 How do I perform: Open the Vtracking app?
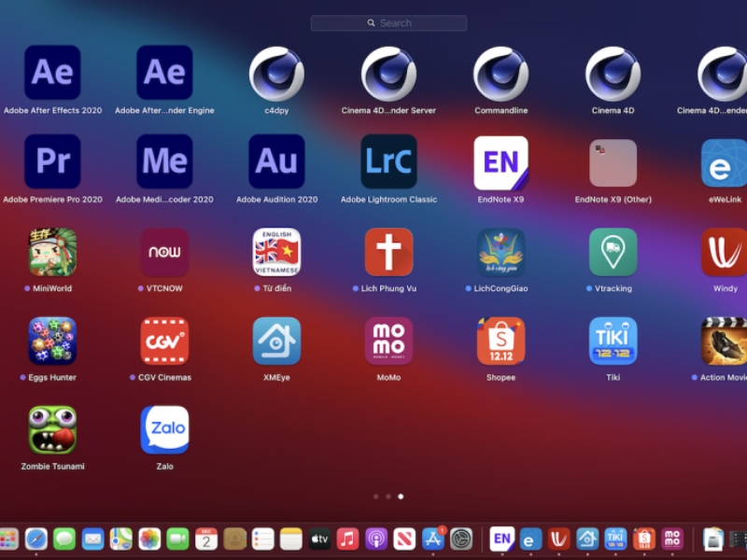pos(613,252)
